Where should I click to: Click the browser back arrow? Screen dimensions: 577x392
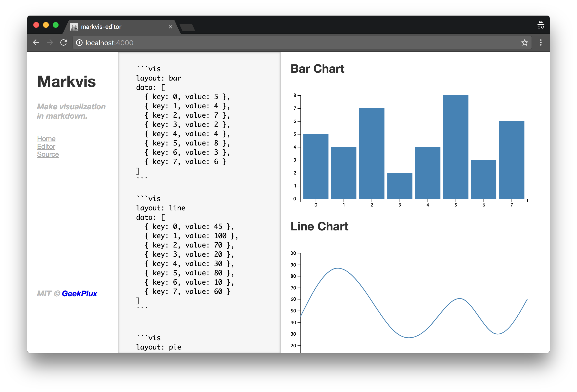coord(36,43)
